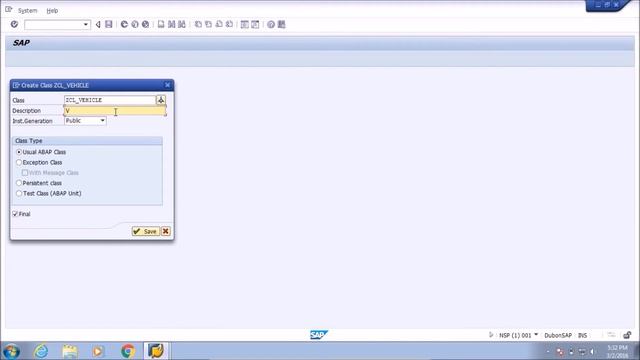Open the System menu
This screenshot has height=360, width=640.
(27, 11)
